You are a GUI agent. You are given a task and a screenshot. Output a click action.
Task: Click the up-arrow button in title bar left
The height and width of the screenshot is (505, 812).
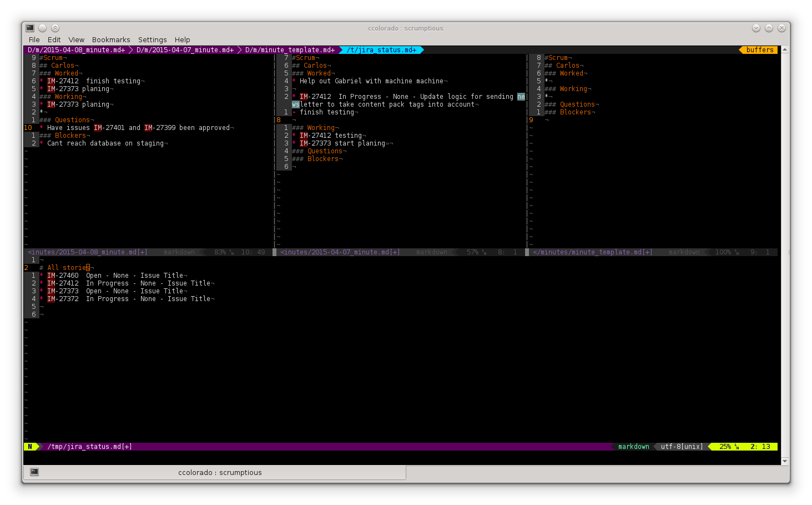coord(55,28)
